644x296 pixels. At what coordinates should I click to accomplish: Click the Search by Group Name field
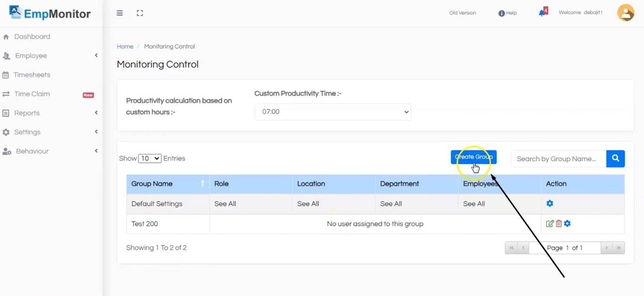(x=559, y=159)
